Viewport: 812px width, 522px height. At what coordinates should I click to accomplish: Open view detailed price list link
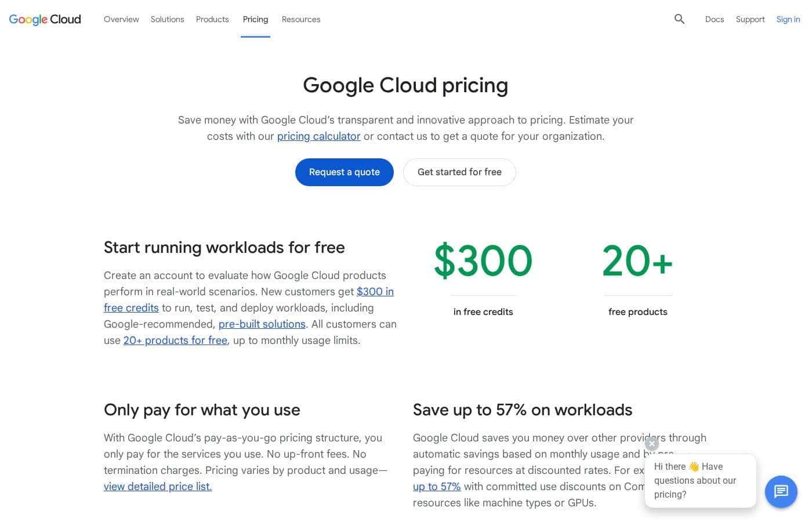pyautogui.click(x=158, y=487)
